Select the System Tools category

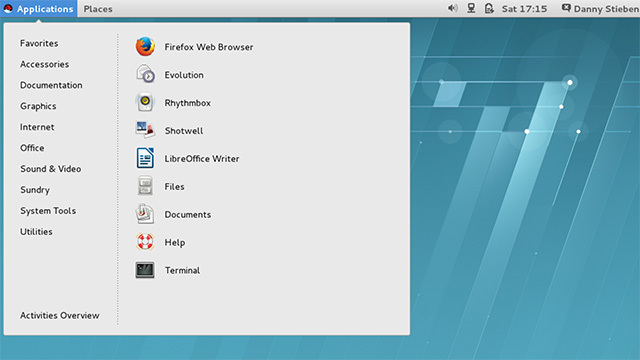[x=48, y=211]
